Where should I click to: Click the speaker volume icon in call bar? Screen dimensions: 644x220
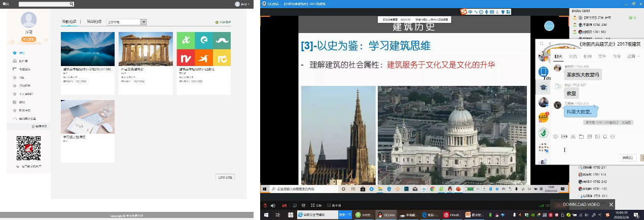pos(274,205)
